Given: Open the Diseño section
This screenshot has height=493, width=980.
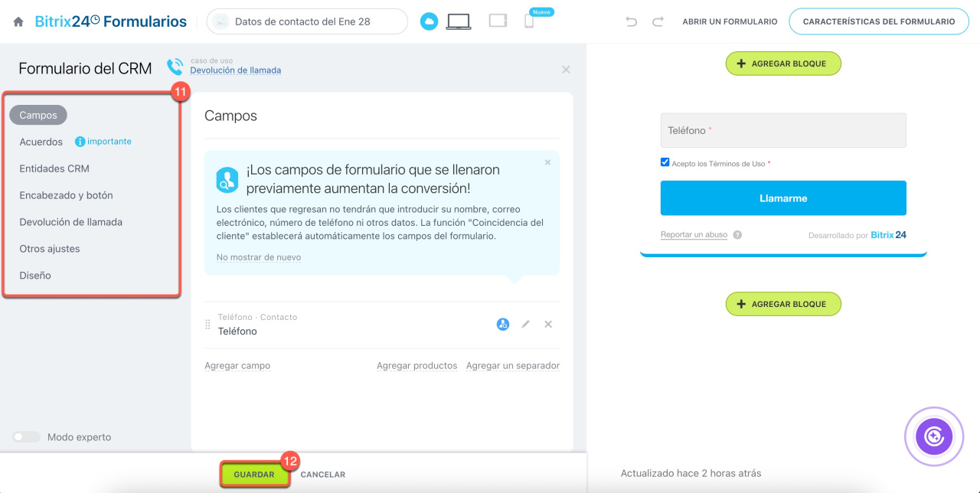Looking at the screenshot, I should tap(35, 276).
